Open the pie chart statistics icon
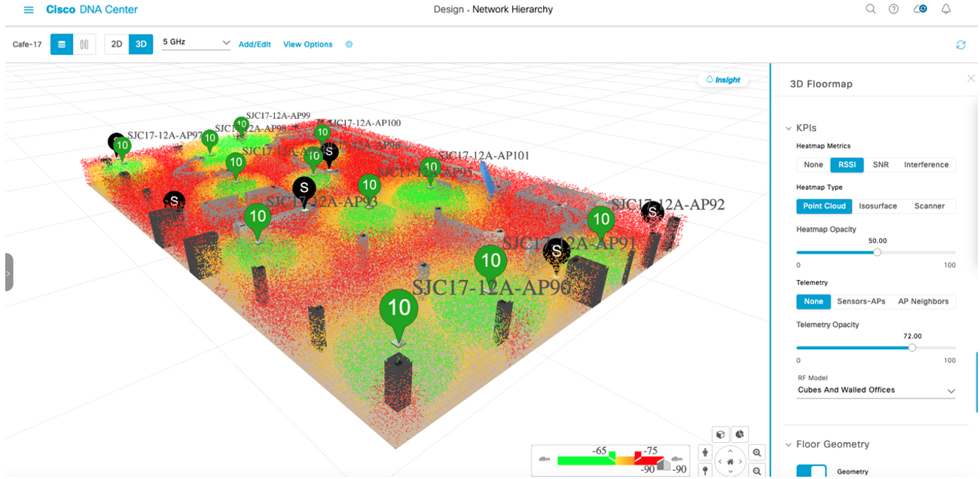The width and height of the screenshot is (980, 479). coord(740,435)
